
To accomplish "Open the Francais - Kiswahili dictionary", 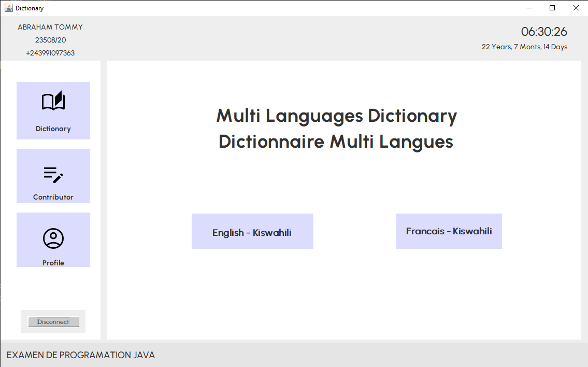I will (x=449, y=231).
